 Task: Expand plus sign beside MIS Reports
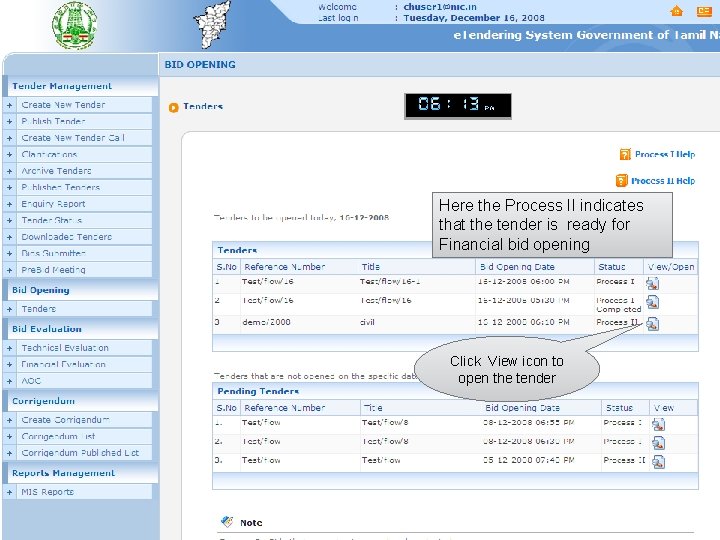pos(10,493)
